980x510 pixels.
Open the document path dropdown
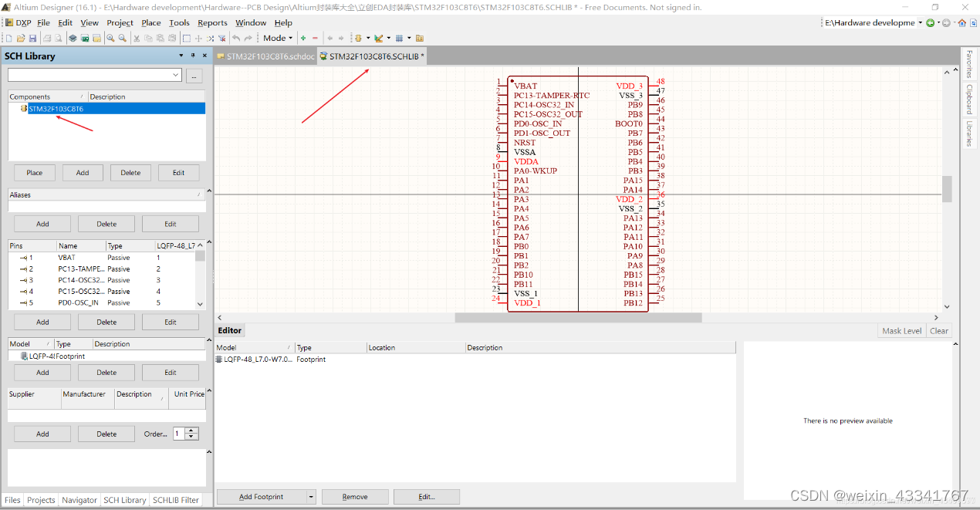click(x=921, y=22)
